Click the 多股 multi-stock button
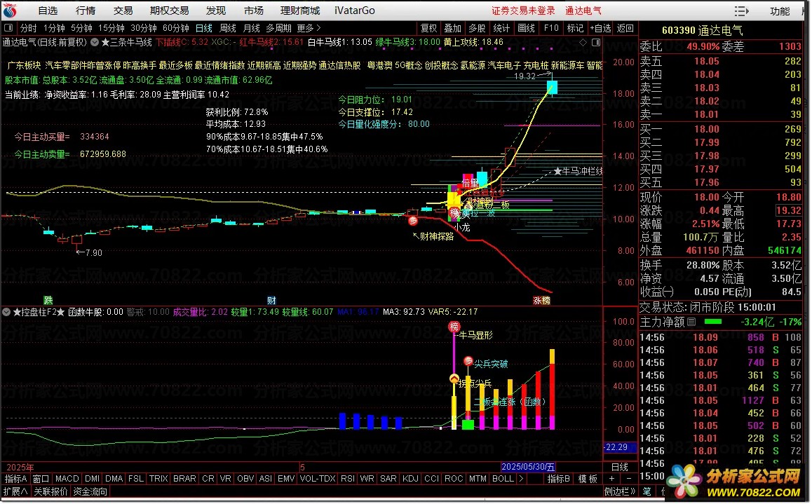Viewport: 812px width, 504px height. pos(477,28)
